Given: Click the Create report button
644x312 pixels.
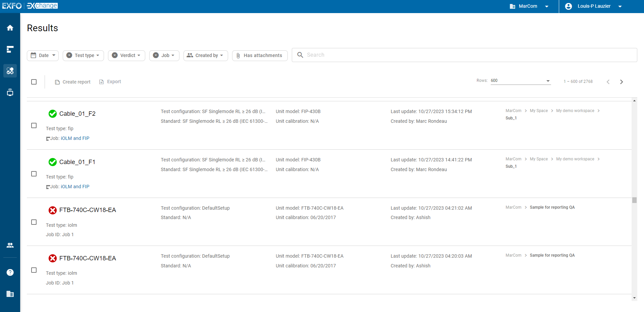Looking at the screenshot, I should (73, 82).
